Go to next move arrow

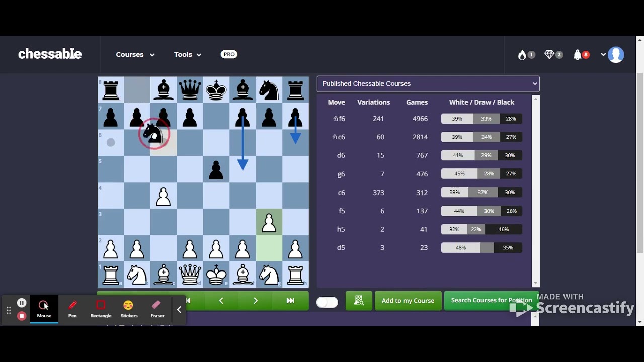(256, 301)
